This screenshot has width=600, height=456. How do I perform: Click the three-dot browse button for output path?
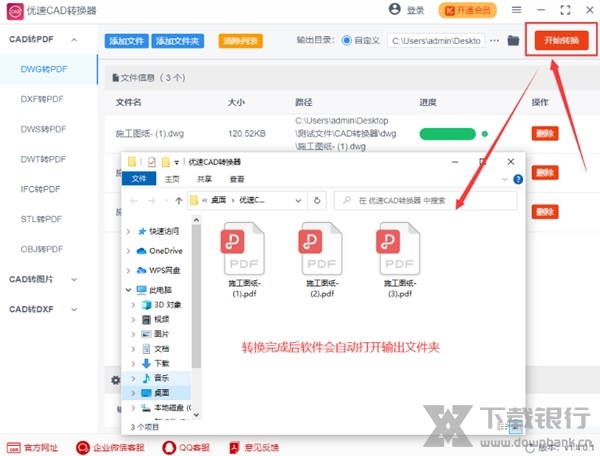pos(494,40)
